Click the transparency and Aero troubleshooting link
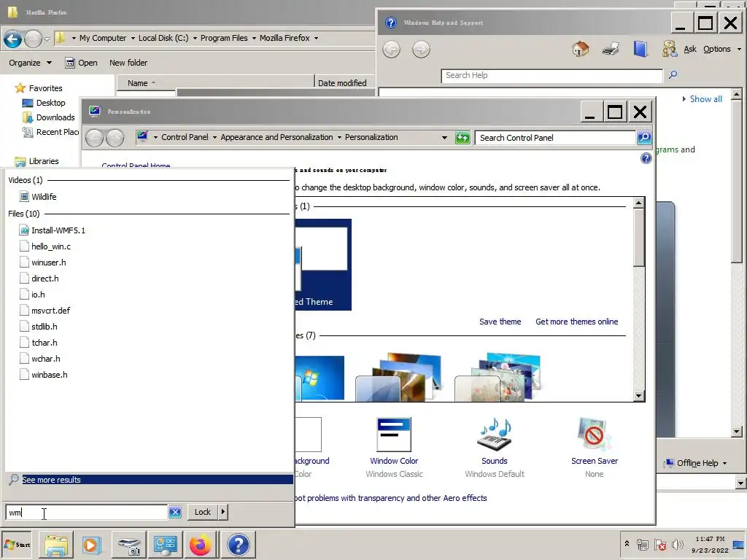Image resolution: width=747 pixels, height=560 pixels. click(391, 498)
